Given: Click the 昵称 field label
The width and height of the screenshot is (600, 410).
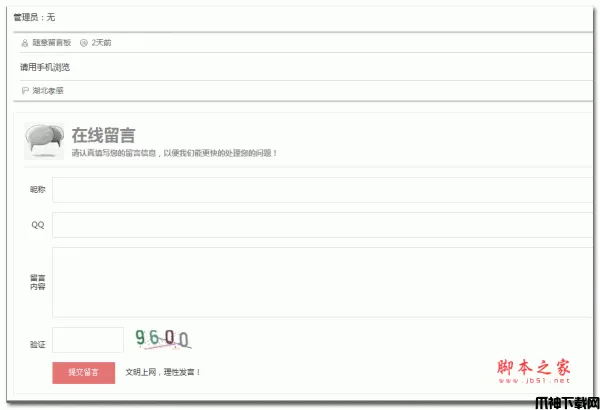Looking at the screenshot, I should tap(38, 189).
